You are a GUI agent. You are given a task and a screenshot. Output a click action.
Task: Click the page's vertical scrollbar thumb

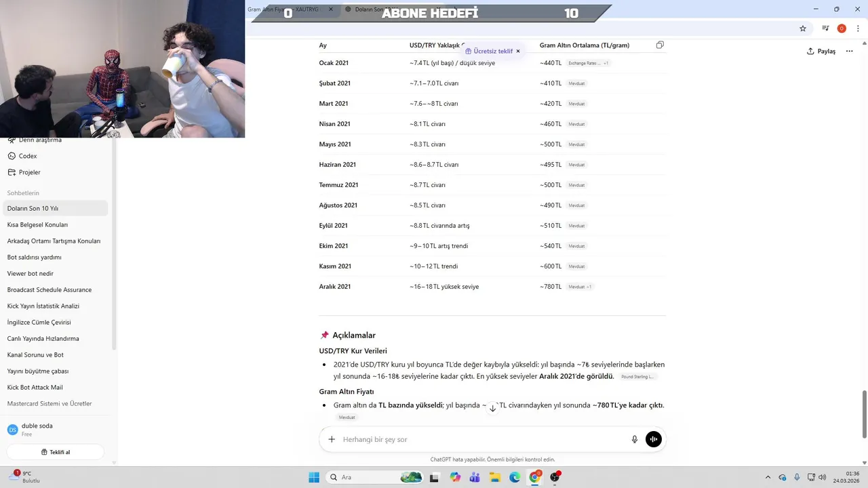[864, 414]
